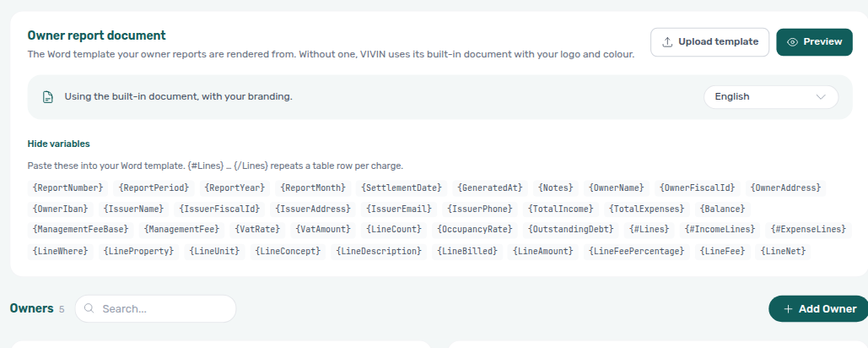
Task: Add a new owner with Add Owner
Action: [819, 308]
